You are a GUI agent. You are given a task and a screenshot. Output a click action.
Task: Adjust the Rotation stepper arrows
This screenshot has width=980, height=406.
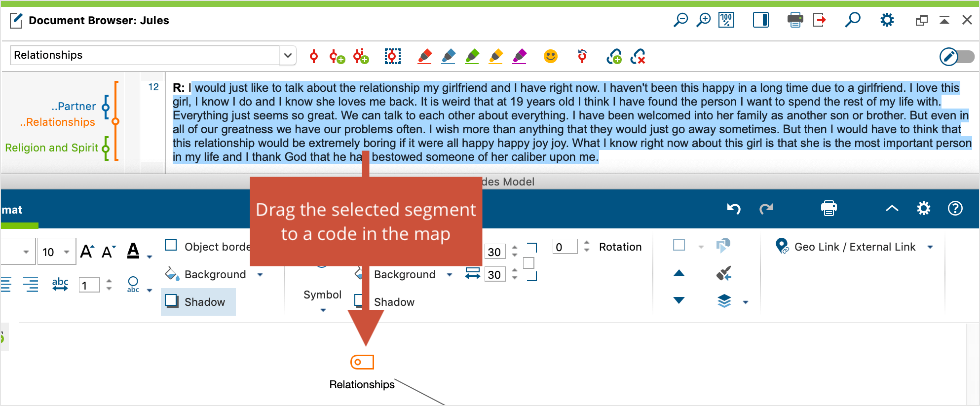coord(587,247)
